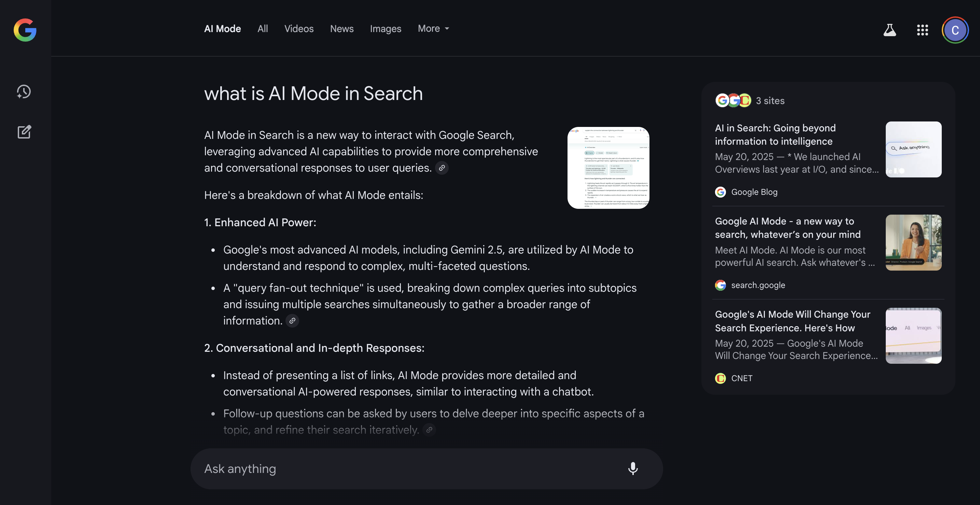The width and height of the screenshot is (980, 505).
Task: Open AI Mode history icon
Action: click(x=24, y=92)
